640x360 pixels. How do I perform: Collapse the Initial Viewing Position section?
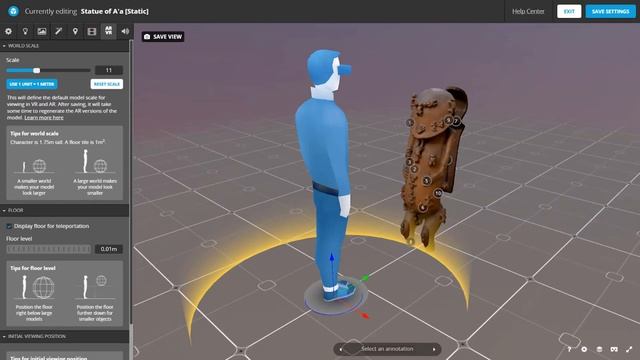pos(64,336)
